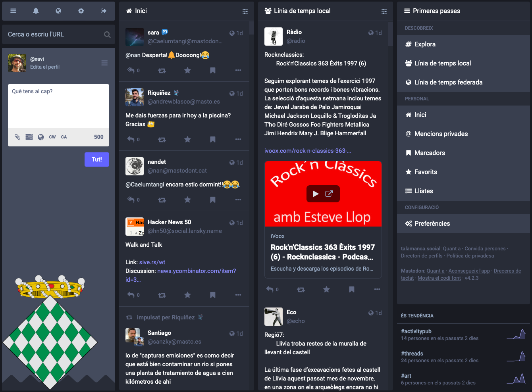Screen dimensions: 532x392
Task: Click the attach media paperclip icon
Action: 17,137
